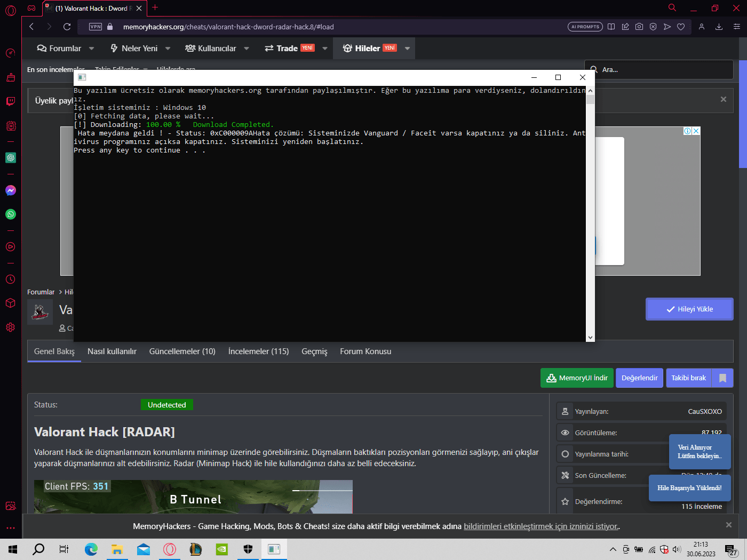Open the Kullanıcılar menu item
This screenshot has width=747, height=560.
coord(210,49)
